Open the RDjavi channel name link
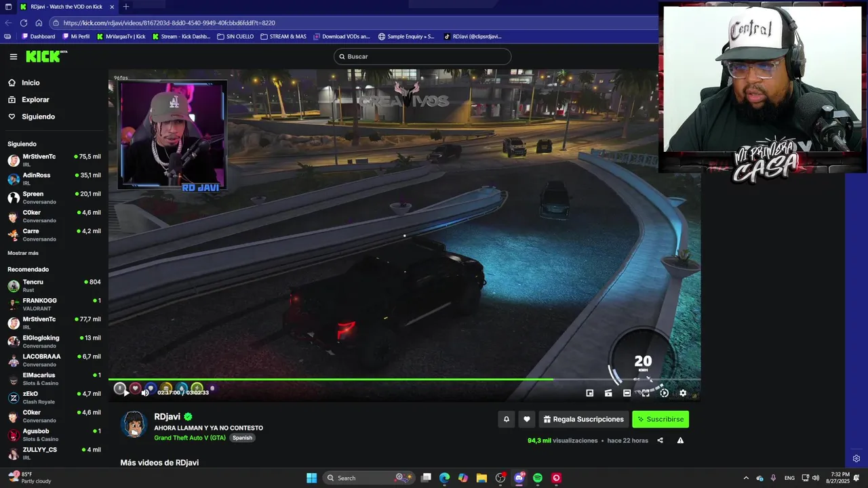This screenshot has height=488, width=868. tap(167, 417)
